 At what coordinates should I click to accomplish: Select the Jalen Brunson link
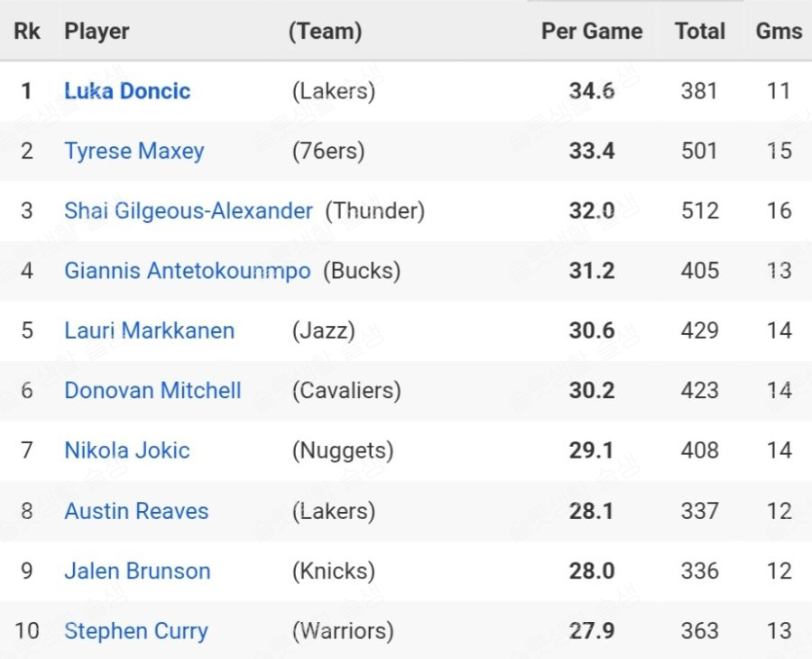[x=137, y=571]
